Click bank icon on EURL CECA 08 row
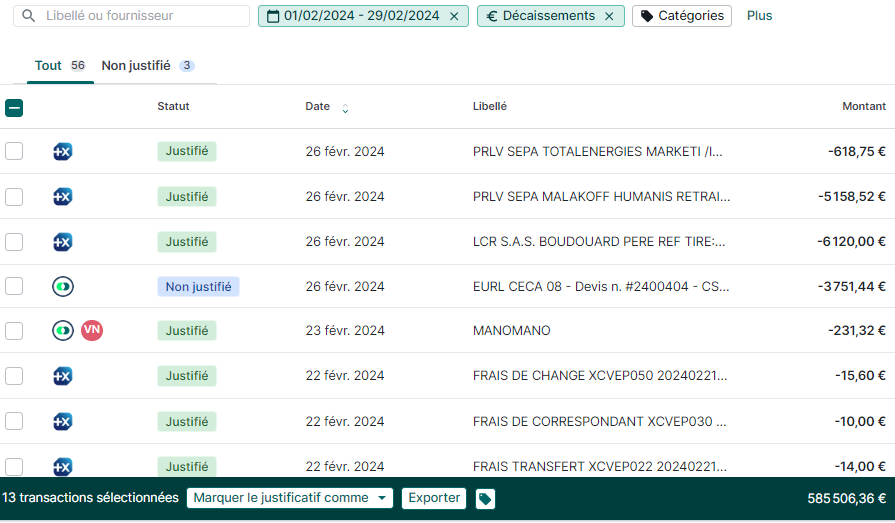Viewport: 895px width, 523px height. click(x=62, y=287)
